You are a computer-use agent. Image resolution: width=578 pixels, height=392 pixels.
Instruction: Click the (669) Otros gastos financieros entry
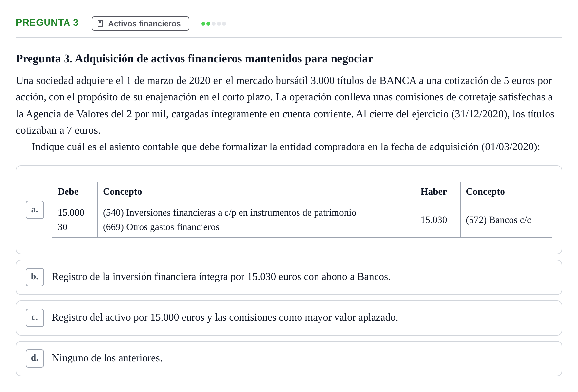click(x=161, y=227)
